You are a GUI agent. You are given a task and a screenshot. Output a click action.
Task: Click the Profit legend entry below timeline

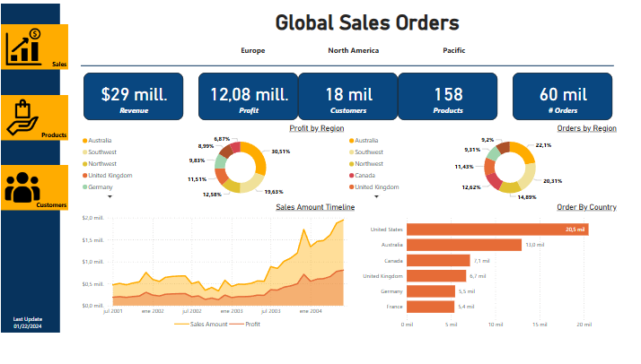pyautogui.click(x=252, y=324)
